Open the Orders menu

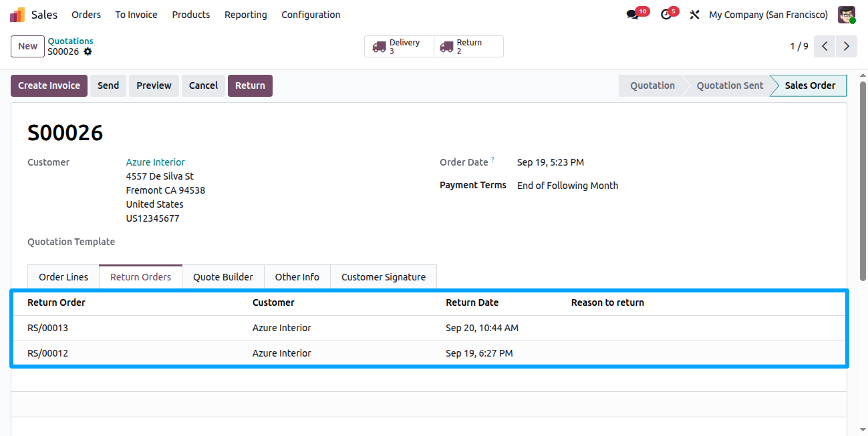86,15
